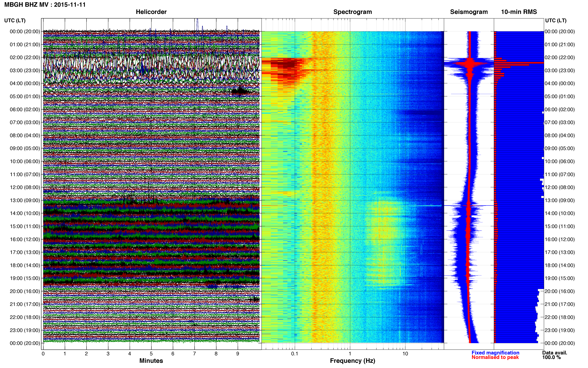Click '21:00 (17:00)' on the left time axis
The width and height of the screenshot is (588, 368).
tap(25, 304)
